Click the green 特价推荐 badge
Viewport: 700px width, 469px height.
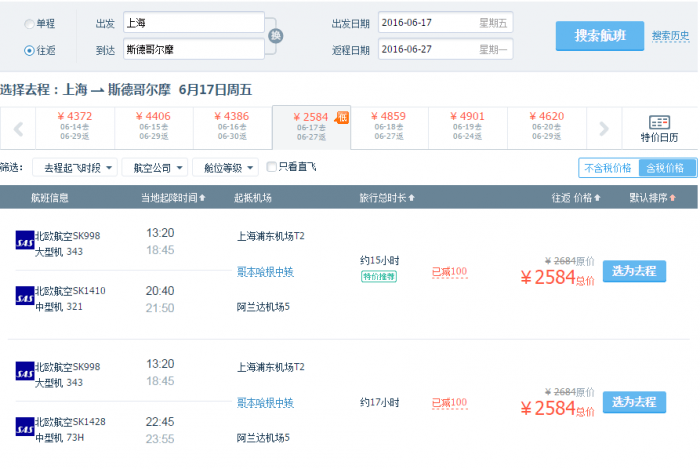[379, 277]
